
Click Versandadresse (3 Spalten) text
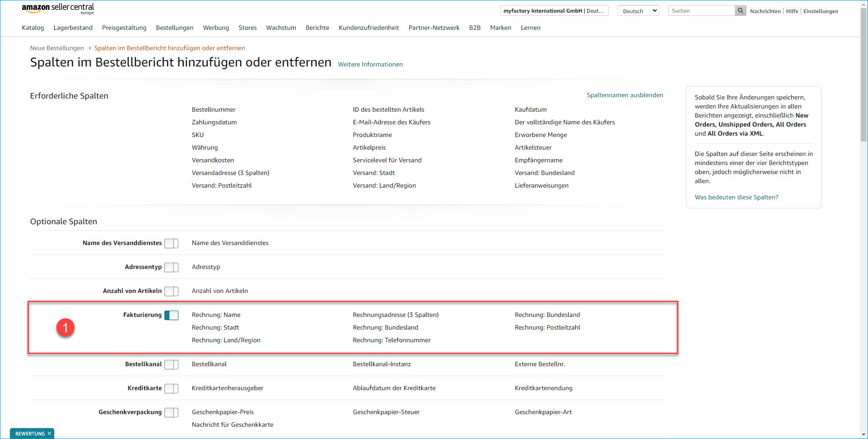click(230, 173)
